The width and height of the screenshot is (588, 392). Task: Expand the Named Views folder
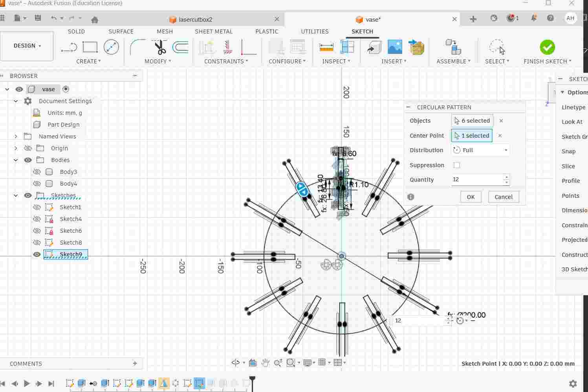[16, 136]
